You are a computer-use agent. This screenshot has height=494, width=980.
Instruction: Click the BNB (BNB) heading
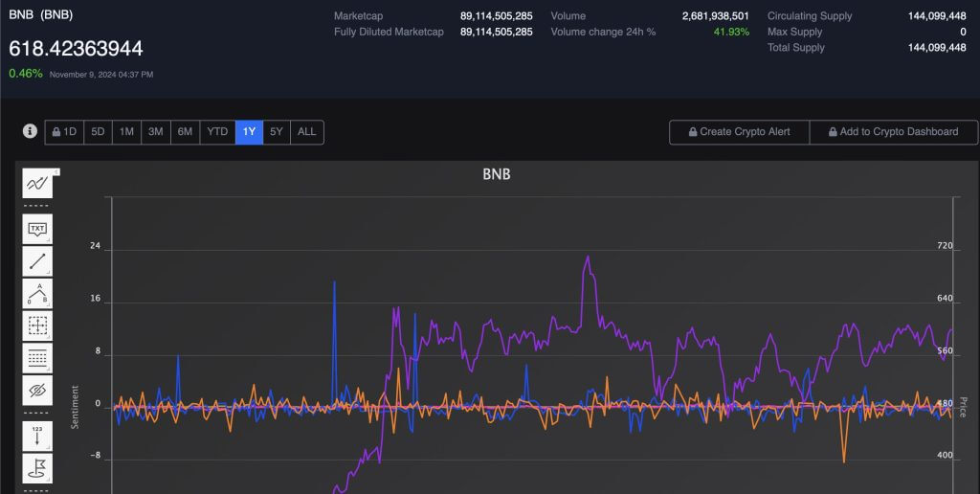click(x=40, y=14)
